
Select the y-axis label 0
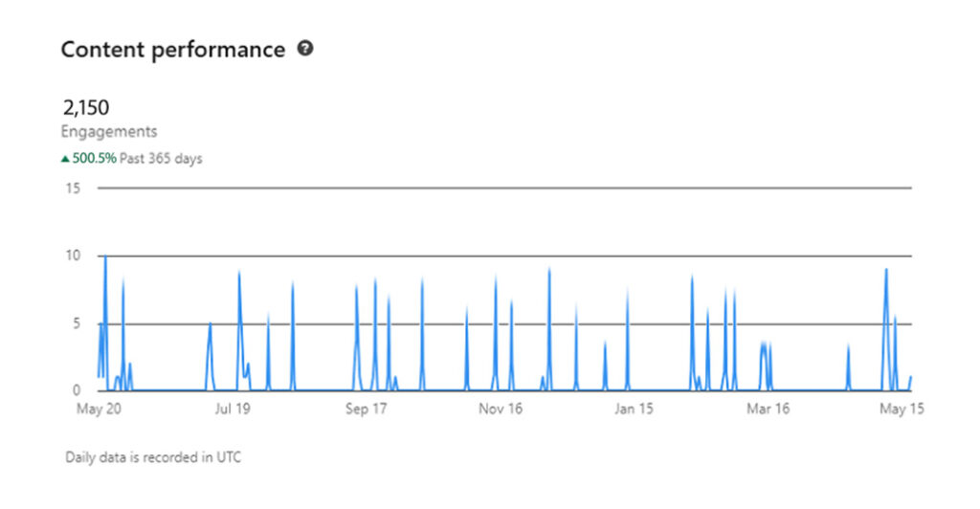[77, 390]
